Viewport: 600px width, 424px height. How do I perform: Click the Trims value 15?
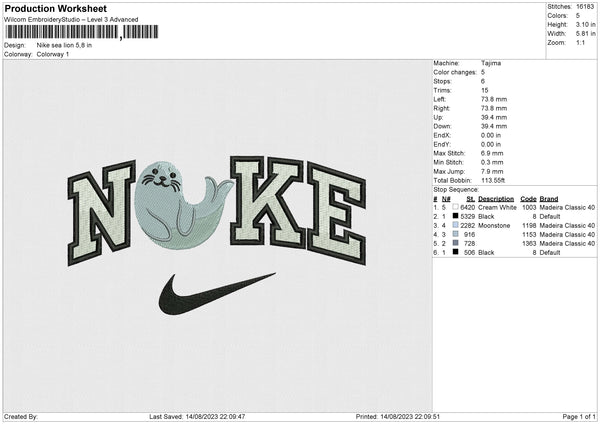click(x=484, y=90)
